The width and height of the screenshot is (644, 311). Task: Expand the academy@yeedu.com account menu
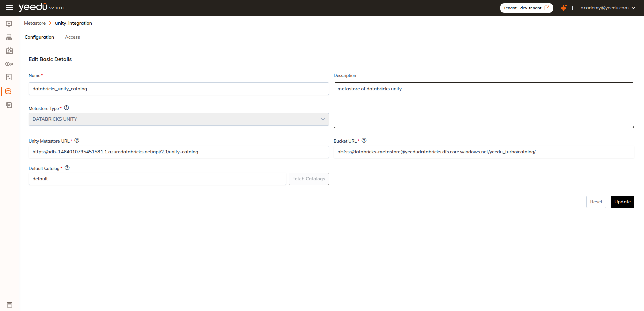click(608, 8)
